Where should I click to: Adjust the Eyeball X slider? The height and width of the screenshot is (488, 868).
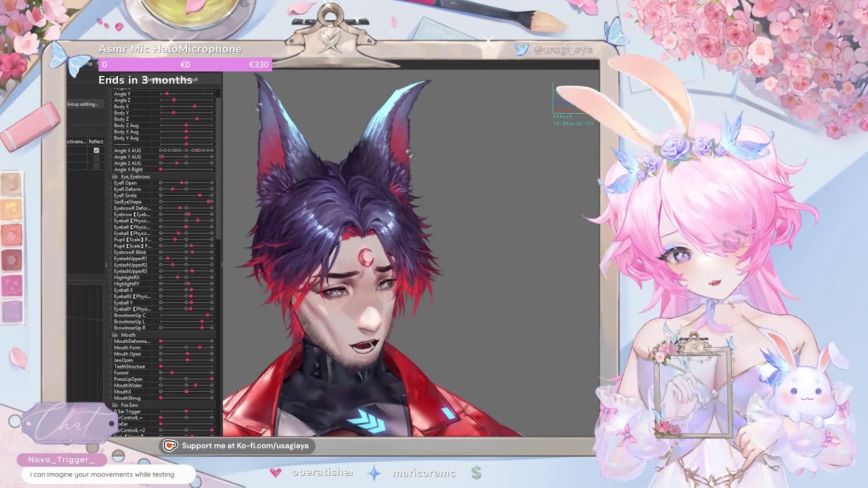(x=186, y=290)
